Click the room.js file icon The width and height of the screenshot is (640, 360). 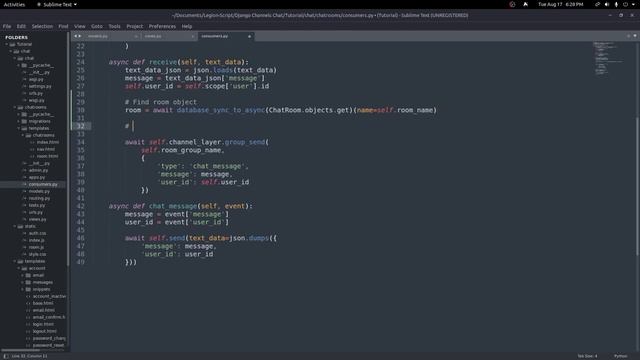pos(24,247)
